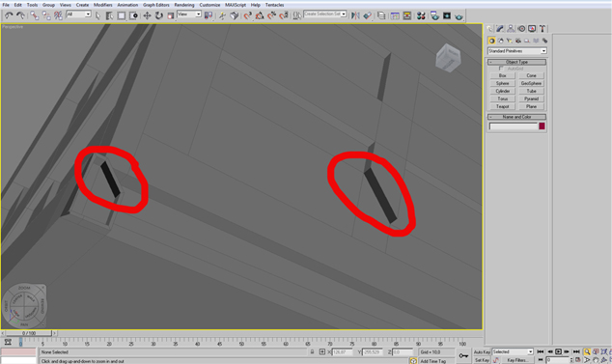This screenshot has height=364, width=612.
Task: Open Curve Editor toolbar icon
Action: click(395, 15)
